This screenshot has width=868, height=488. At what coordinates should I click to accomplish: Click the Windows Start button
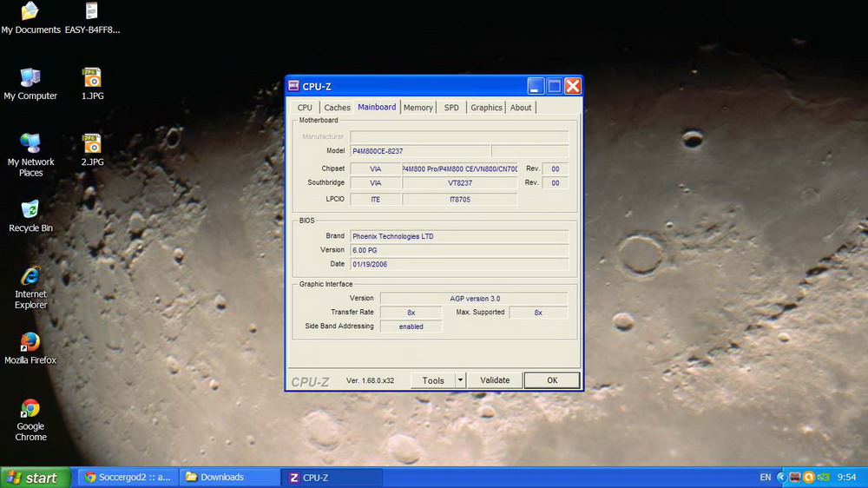click(x=35, y=478)
